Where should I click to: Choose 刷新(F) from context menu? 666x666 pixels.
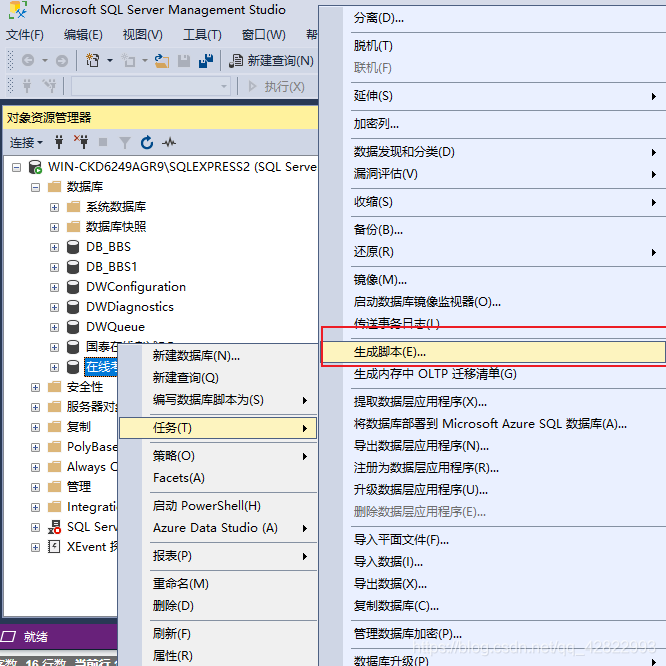point(217,634)
